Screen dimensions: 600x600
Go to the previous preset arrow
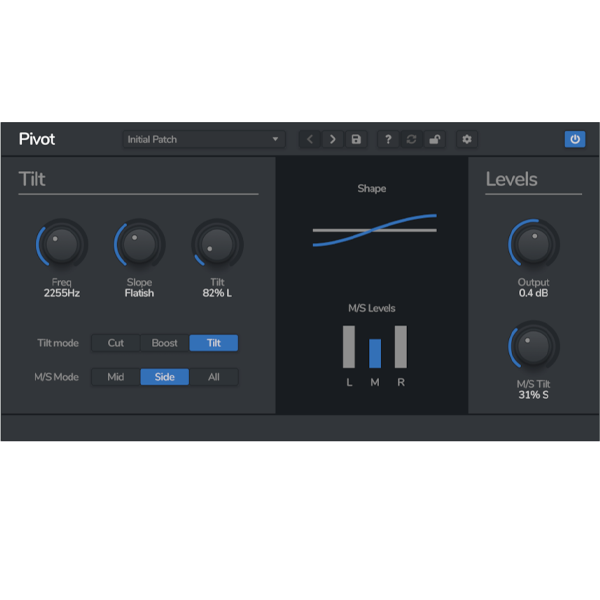coord(310,139)
